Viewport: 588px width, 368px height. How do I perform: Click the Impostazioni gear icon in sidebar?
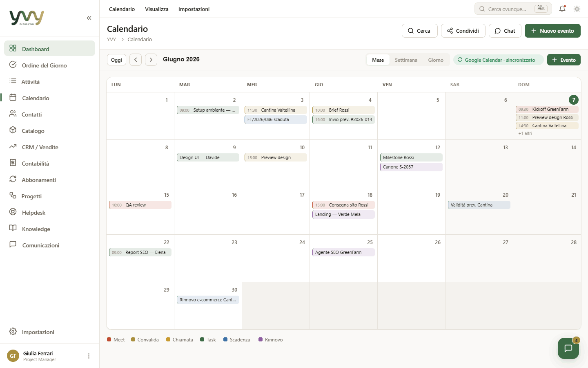click(x=13, y=332)
